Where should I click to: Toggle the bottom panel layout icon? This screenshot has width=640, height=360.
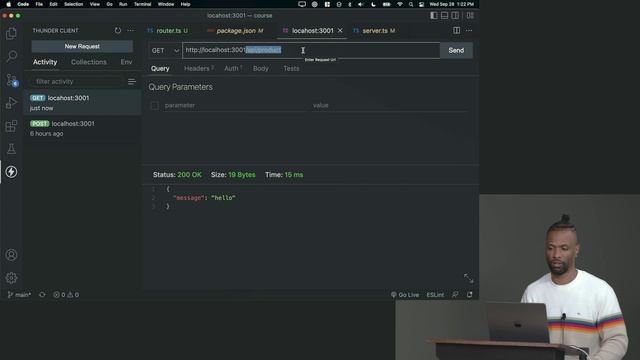(444, 16)
